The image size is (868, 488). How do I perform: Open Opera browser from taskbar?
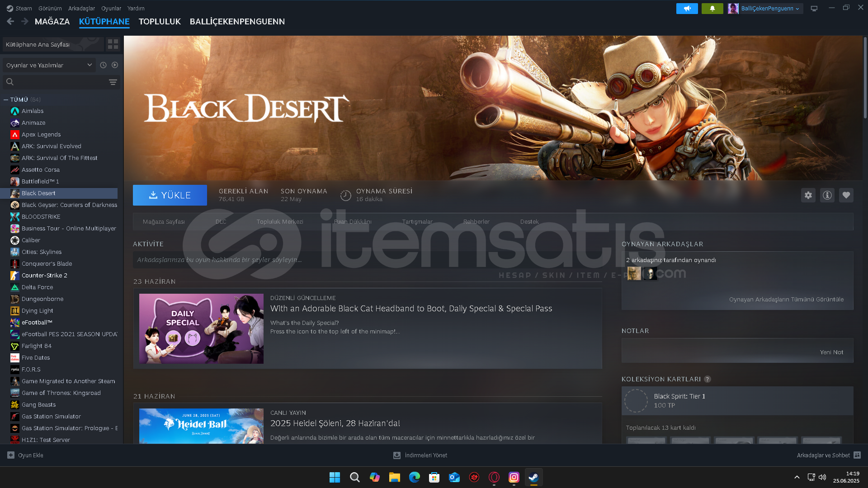[494, 477]
